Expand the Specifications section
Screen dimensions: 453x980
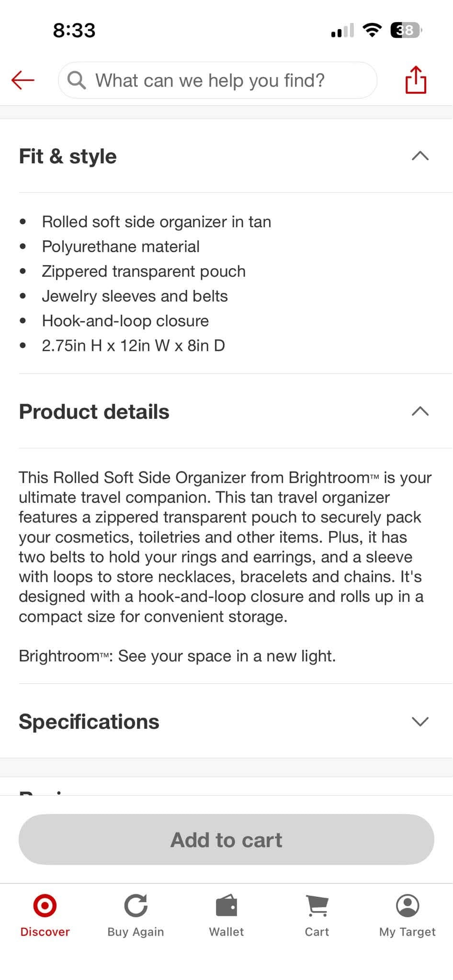click(420, 722)
